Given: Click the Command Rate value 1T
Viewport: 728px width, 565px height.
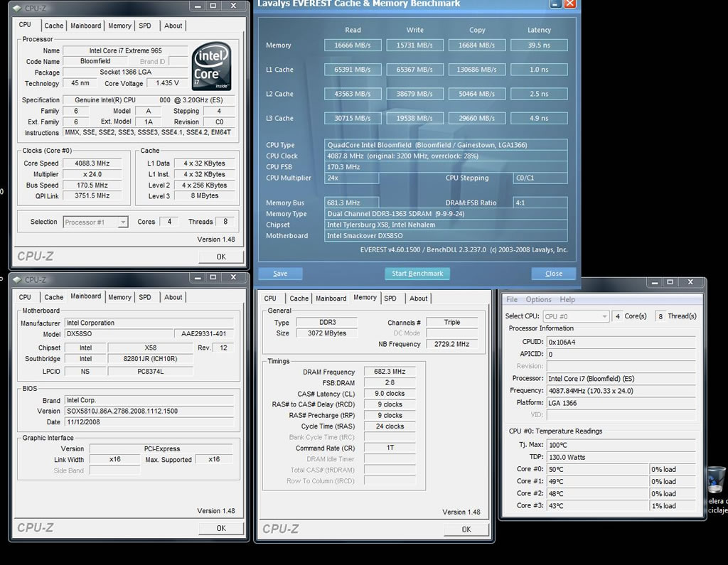Looking at the screenshot, I should 390,448.
